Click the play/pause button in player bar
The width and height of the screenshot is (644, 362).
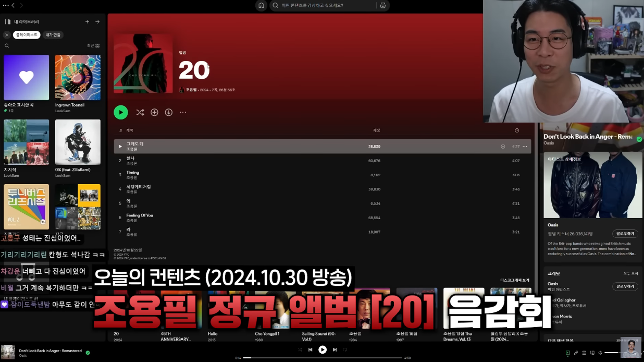pos(323,349)
